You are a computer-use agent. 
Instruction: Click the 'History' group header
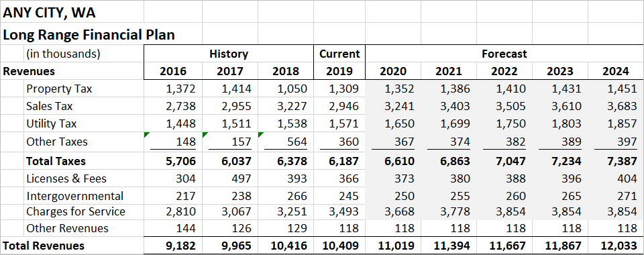(x=229, y=54)
